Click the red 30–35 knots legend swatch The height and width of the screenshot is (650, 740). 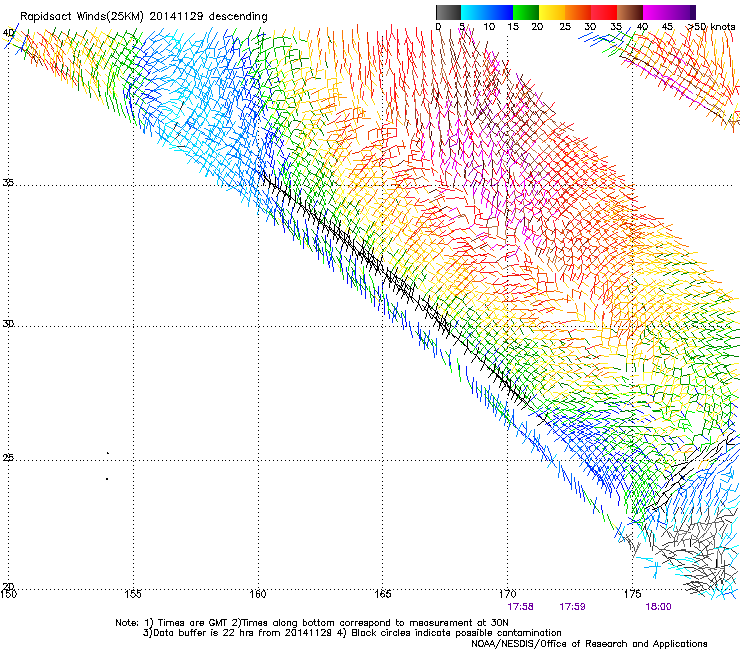coord(604,12)
